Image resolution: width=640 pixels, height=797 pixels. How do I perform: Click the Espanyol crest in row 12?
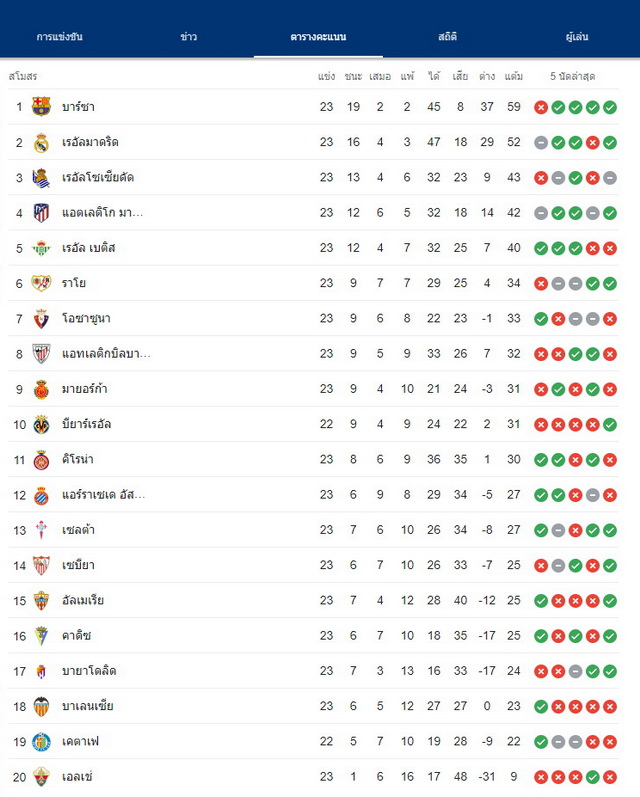[41, 495]
